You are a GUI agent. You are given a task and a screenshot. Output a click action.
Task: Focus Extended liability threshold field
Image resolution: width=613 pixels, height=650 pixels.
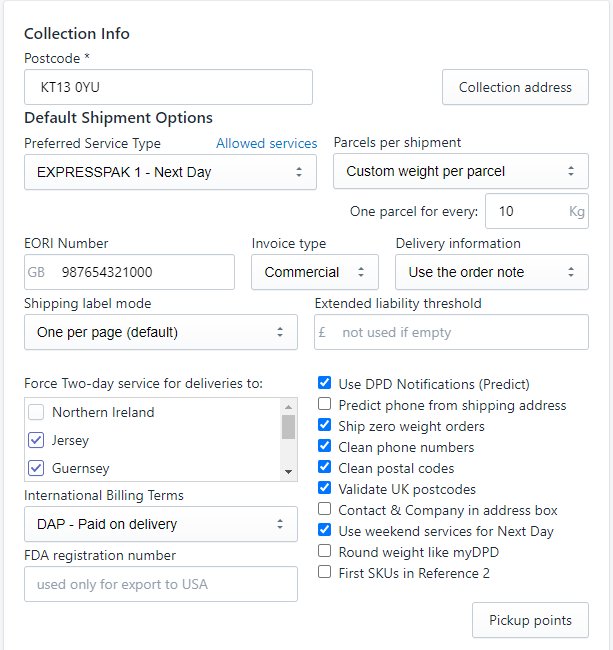pyautogui.click(x=451, y=332)
